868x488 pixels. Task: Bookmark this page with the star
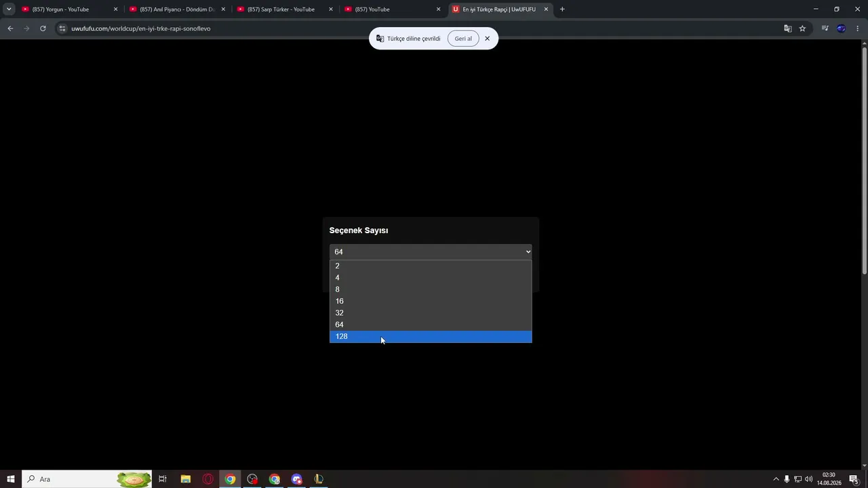point(802,28)
